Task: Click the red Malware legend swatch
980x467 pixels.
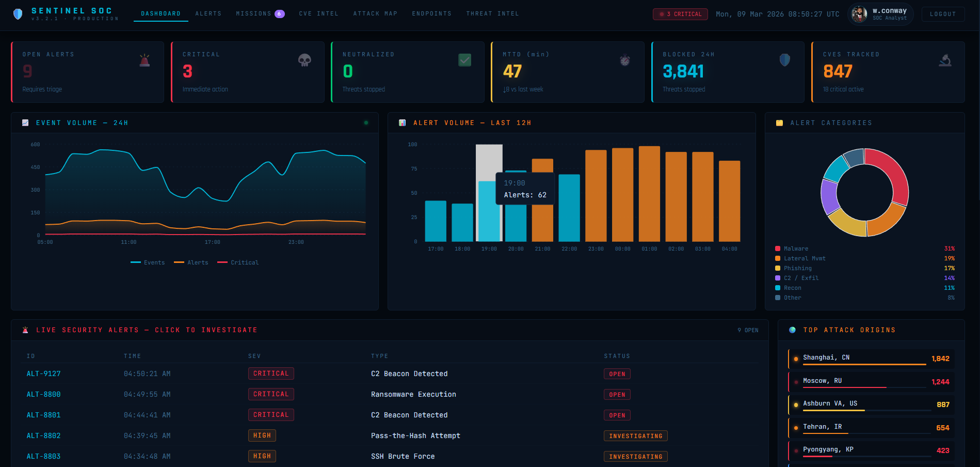Action: click(778, 248)
